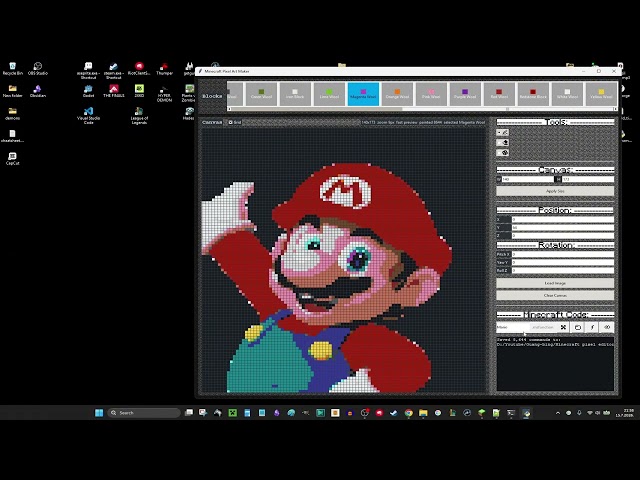640x480 pixels.
Task: Click the canvas width W field
Action: click(x=527, y=179)
